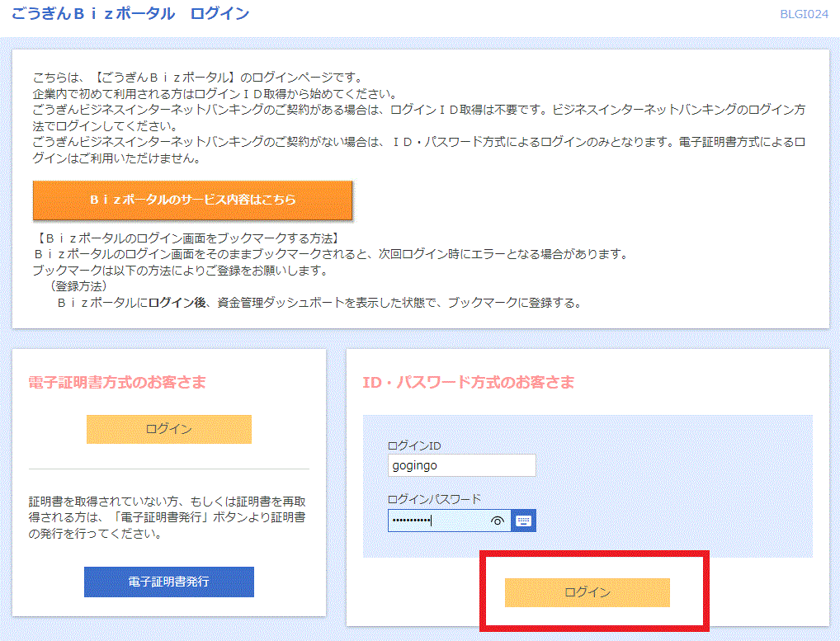
Task: Select the screen code BLGI024
Action: click(x=805, y=15)
